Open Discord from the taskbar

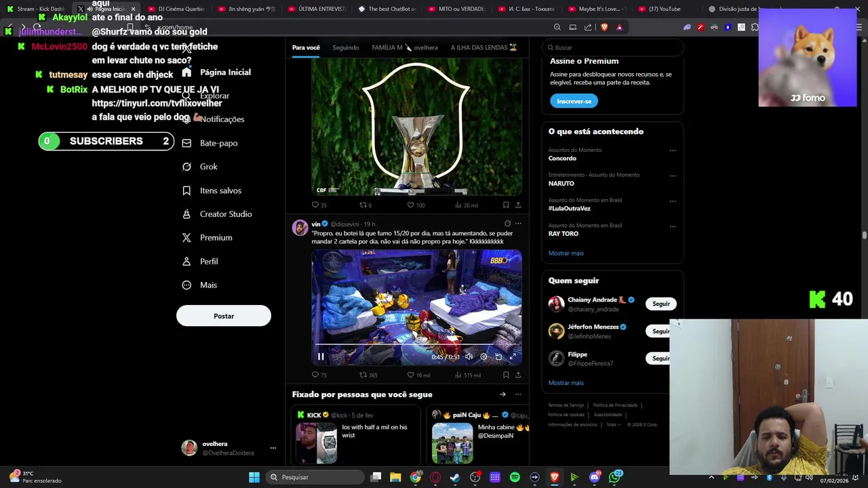click(595, 477)
